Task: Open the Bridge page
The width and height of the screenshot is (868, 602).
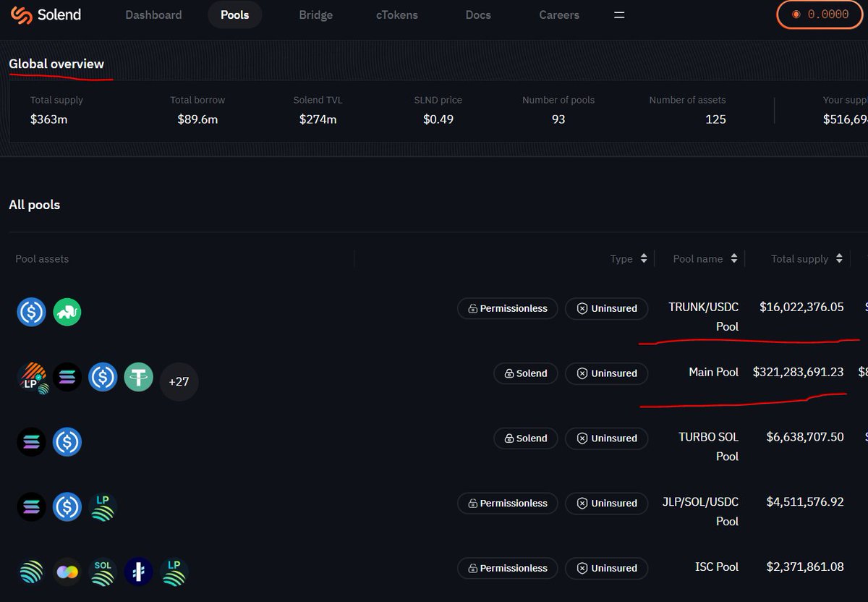Action: (316, 14)
